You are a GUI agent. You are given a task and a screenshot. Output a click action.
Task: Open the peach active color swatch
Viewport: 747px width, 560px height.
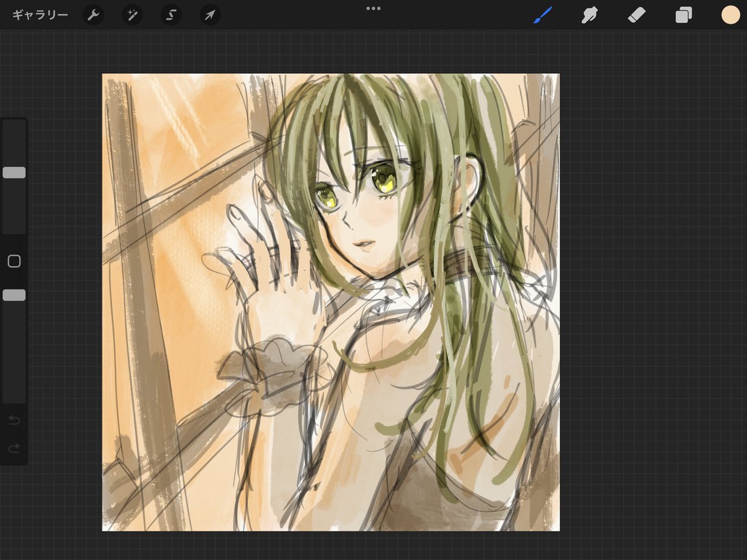tap(730, 15)
